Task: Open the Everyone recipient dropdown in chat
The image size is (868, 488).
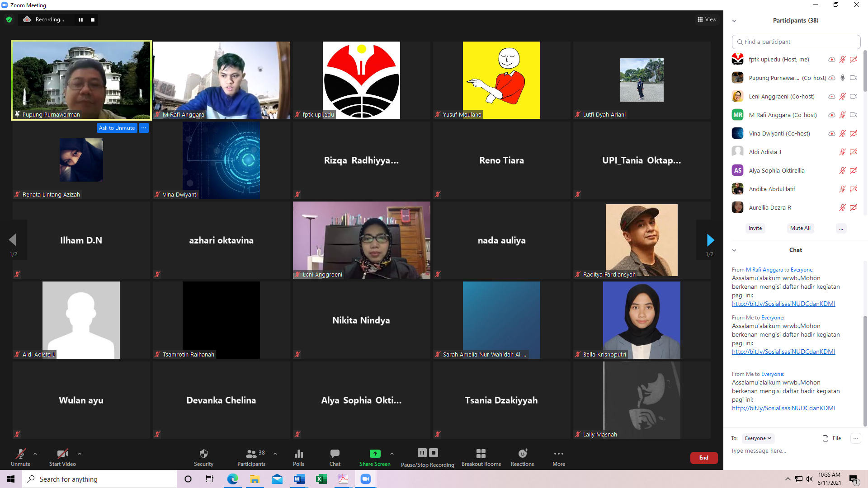Action: click(758, 438)
